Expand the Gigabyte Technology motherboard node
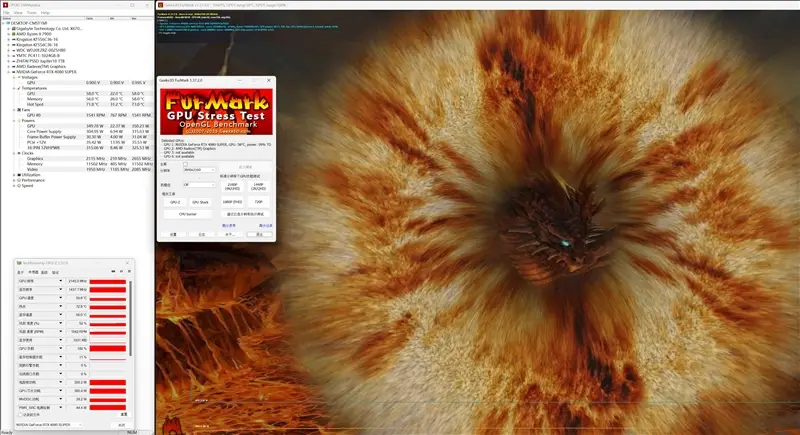This screenshot has height=435, width=800. coord(9,29)
